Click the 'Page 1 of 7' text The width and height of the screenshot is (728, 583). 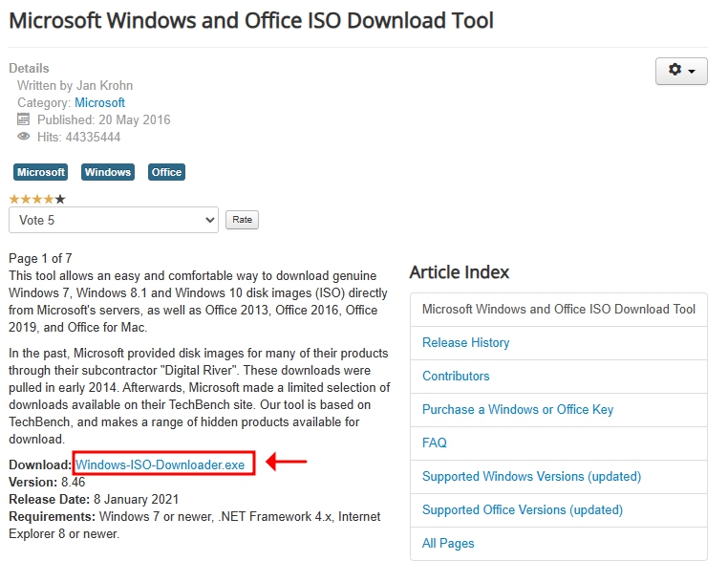tap(40, 258)
